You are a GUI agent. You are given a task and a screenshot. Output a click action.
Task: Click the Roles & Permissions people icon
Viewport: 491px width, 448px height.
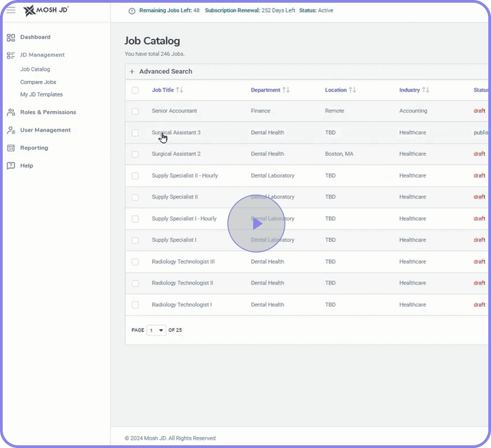pyautogui.click(x=11, y=113)
